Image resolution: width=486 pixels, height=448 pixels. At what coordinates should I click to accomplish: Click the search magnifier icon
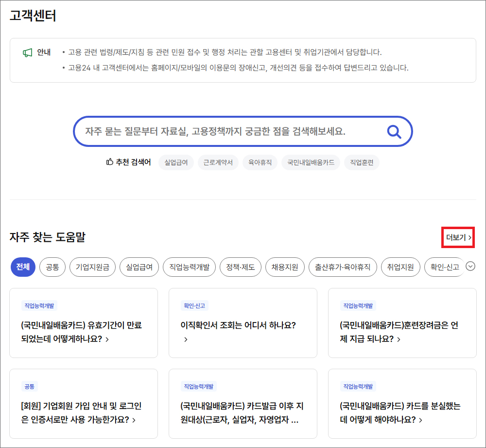coord(394,131)
